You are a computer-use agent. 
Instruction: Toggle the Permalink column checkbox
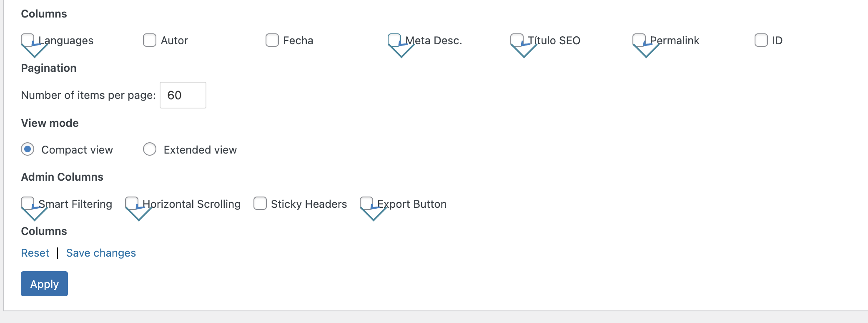639,40
